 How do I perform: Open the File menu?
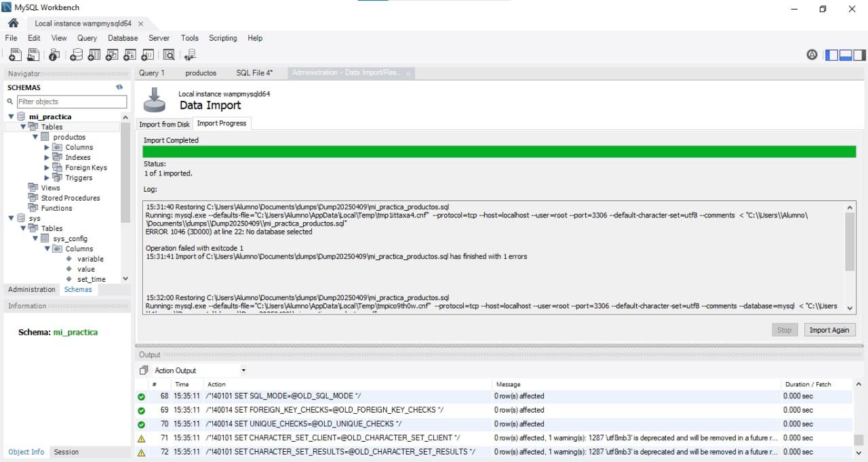click(x=11, y=38)
